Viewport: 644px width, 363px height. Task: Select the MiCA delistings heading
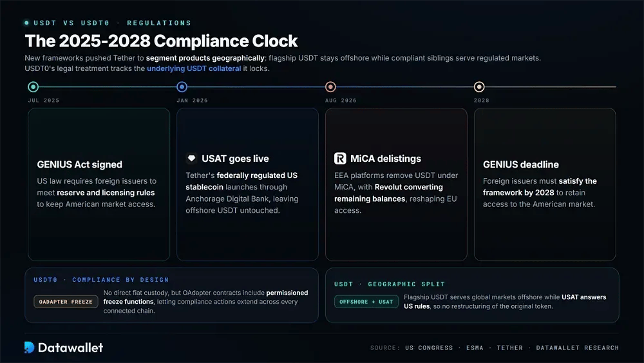point(386,159)
